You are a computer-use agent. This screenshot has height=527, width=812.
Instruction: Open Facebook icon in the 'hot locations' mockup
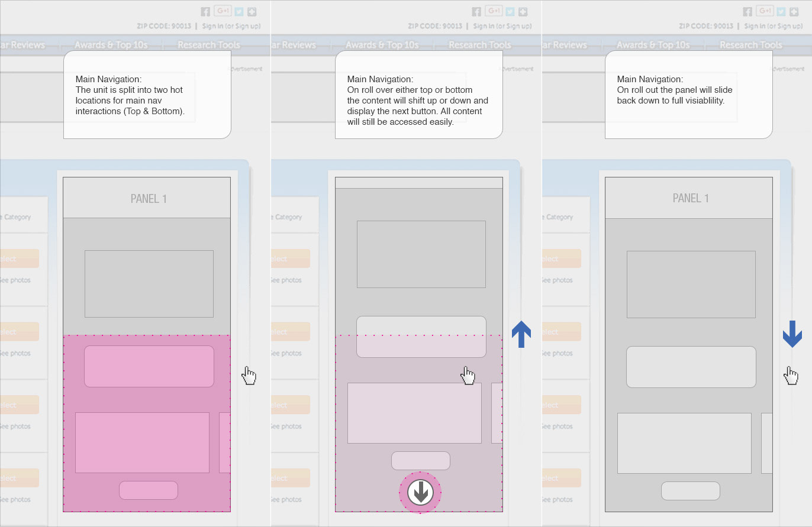click(x=205, y=11)
